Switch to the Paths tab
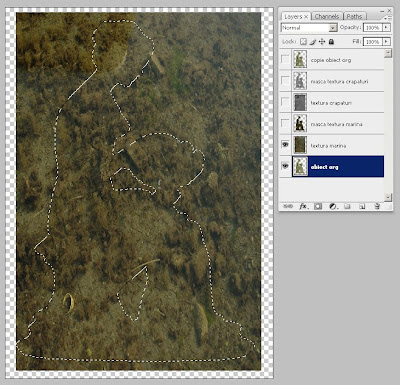Image resolution: width=400 pixels, height=385 pixels. (354, 16)
